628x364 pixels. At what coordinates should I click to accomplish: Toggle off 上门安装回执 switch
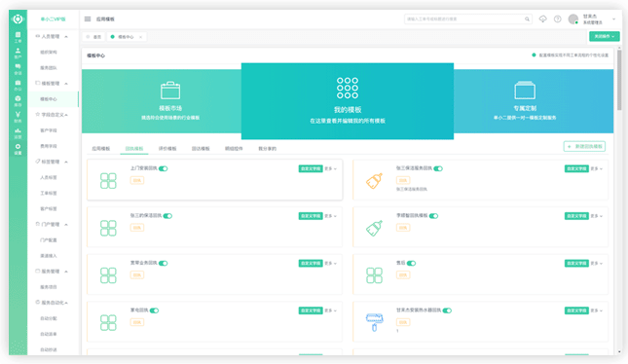[163, 168]
